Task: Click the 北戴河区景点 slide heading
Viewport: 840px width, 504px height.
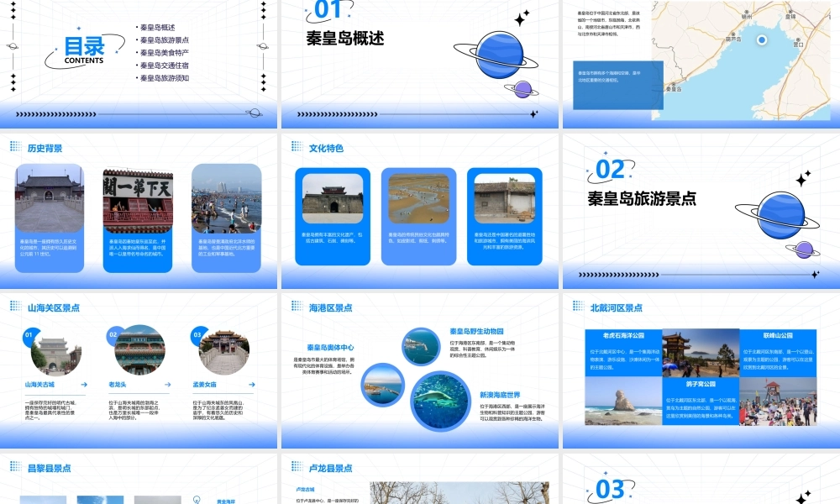Action: click(x=616, y=308)
